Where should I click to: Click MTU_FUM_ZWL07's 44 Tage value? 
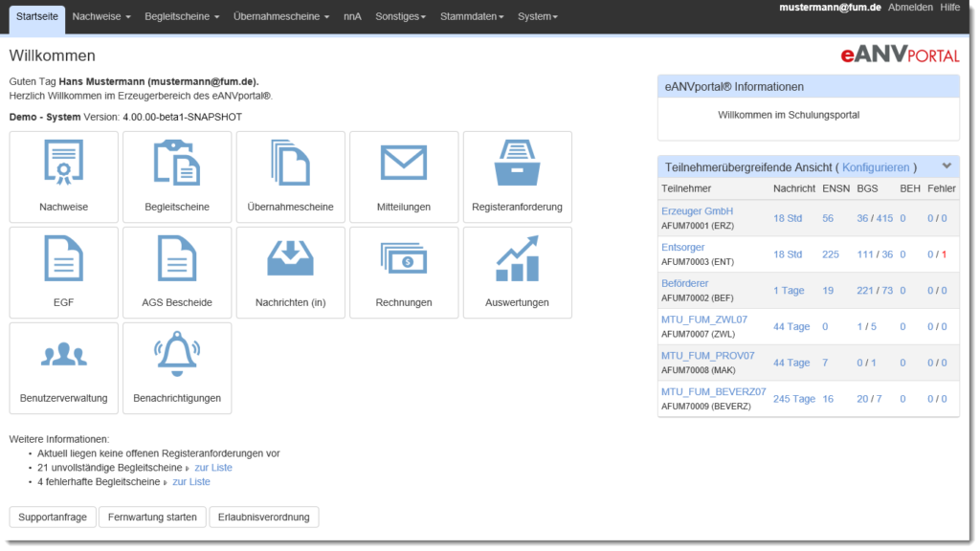point(791,327)
